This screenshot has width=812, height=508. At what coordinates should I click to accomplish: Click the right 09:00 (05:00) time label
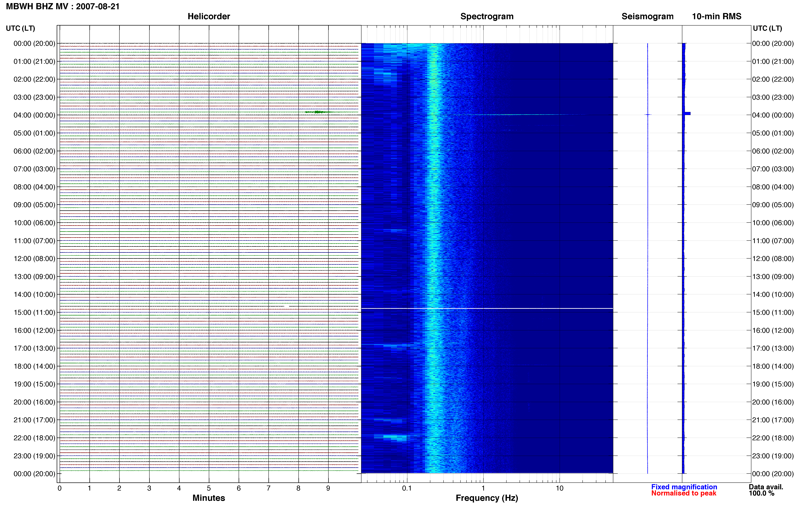point(773,205)
